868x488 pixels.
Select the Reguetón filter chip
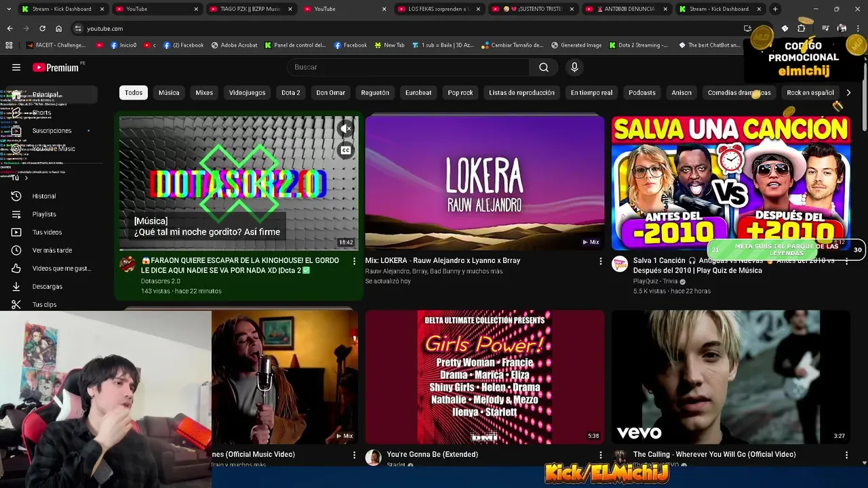(375, 93)
